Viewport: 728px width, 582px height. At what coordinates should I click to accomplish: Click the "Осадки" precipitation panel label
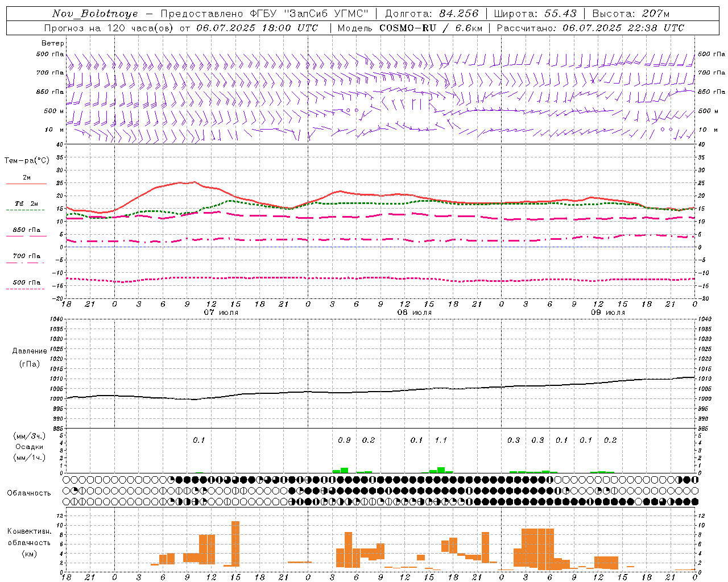(x=30, y=447)
